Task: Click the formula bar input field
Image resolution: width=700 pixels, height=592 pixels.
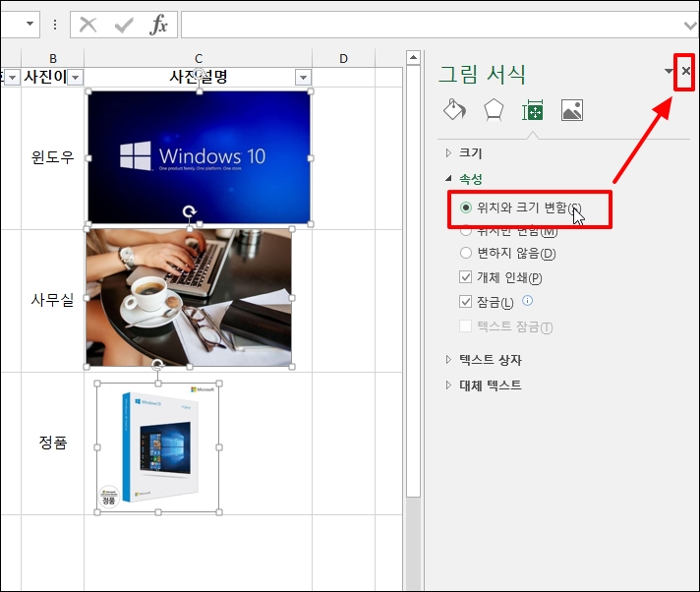Action: tap(431, 25)
